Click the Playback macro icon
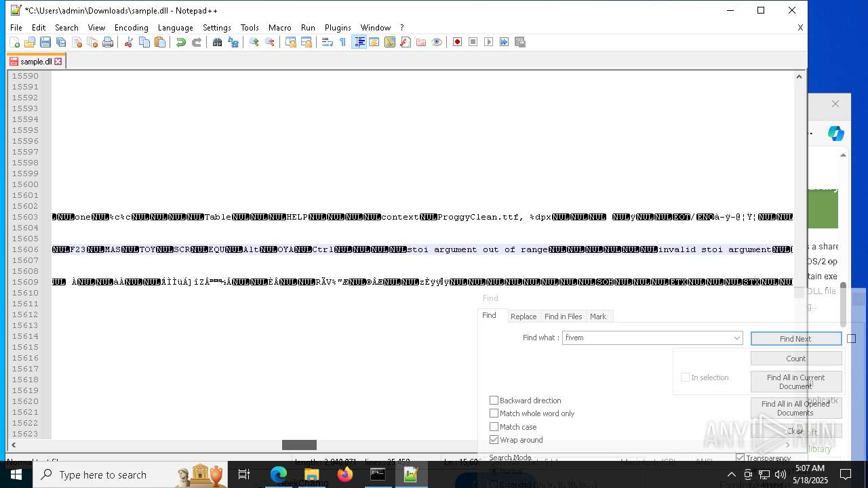The width and height of the screenshot is (868, 488). pos(488,42)
